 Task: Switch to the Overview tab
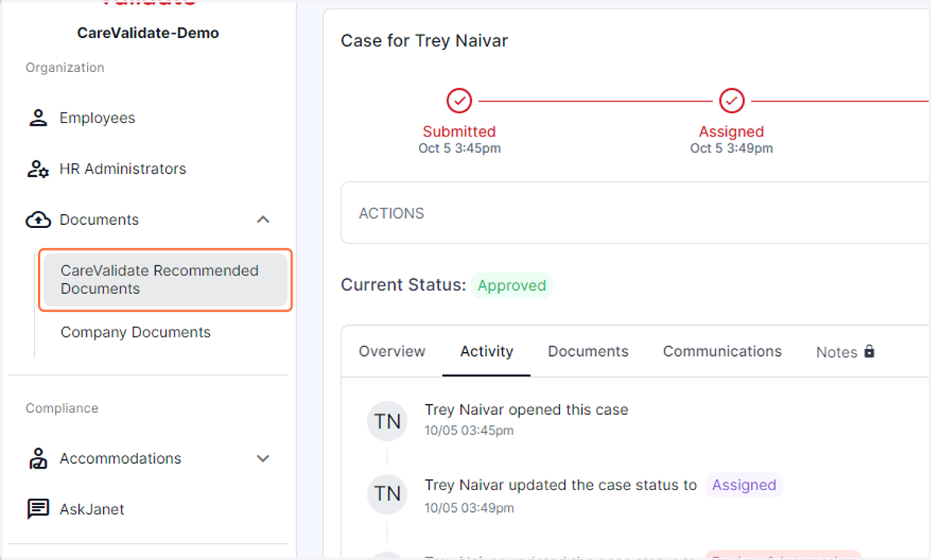(392, 351)
